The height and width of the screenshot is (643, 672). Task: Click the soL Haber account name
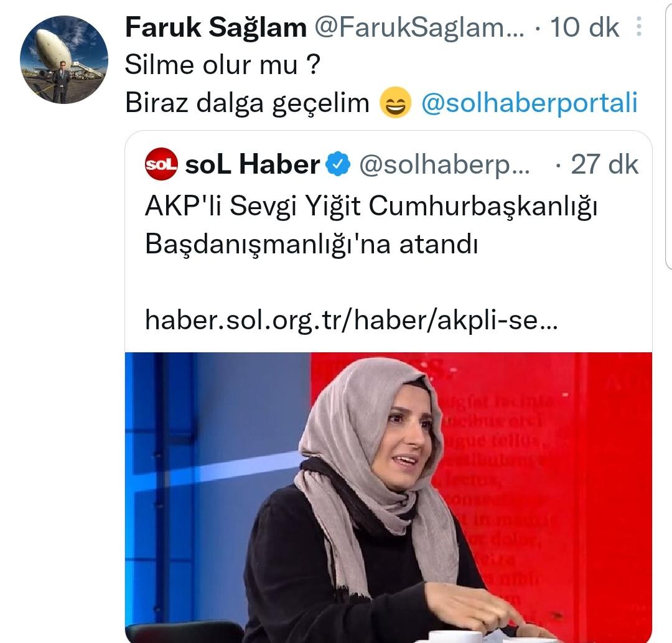[x=253, y=164]
